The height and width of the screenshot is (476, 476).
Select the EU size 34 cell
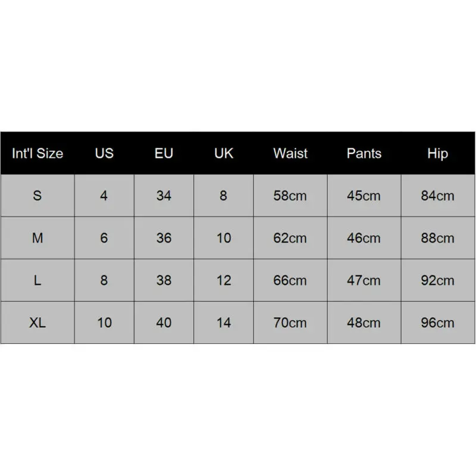click(164, 196)
